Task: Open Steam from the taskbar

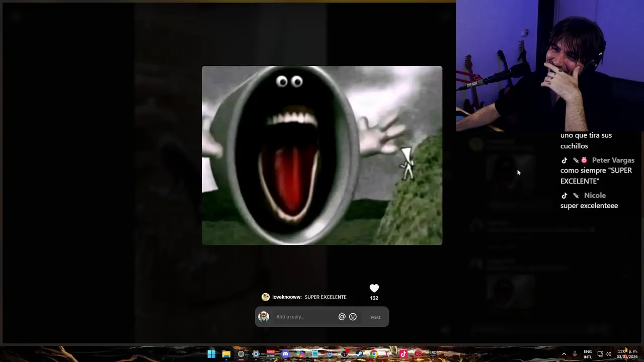Action: pyautogui.click(x=359, y=354)
